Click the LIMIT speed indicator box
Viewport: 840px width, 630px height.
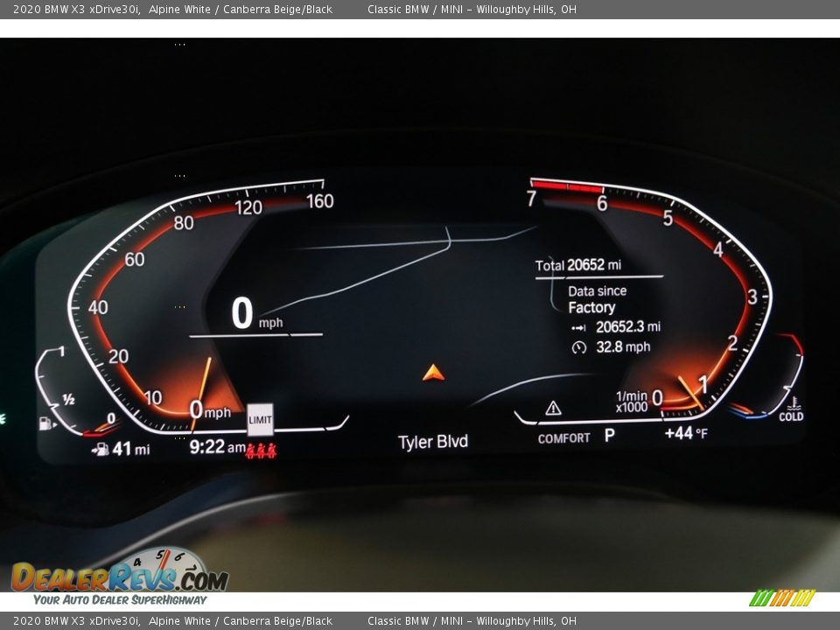261,419
